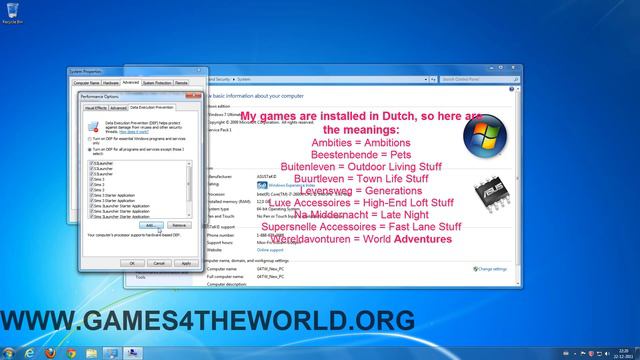Screen dimensions: 640x360
Task: Click the taskbar clock and date
Action: click(x=623, y=353)
